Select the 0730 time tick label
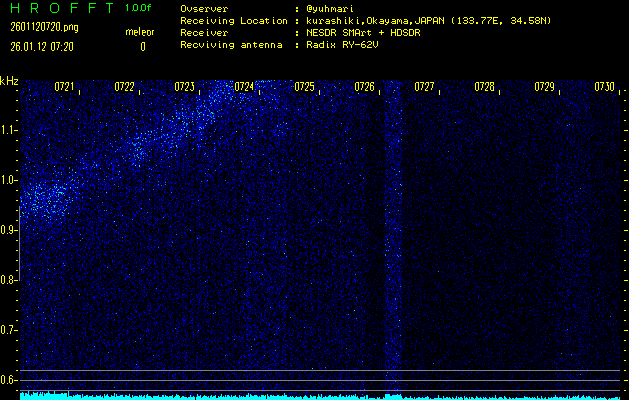 pyautogui.click(x=604, y=87)
